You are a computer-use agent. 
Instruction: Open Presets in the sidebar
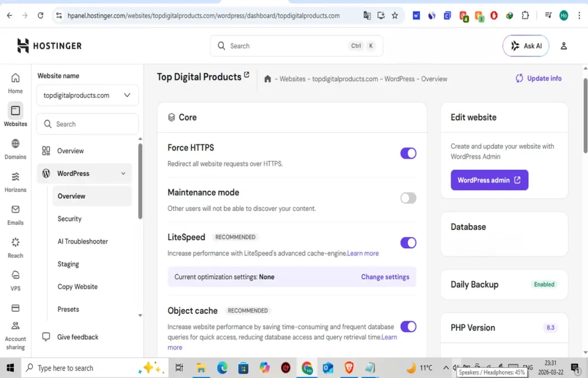(68, 309)
